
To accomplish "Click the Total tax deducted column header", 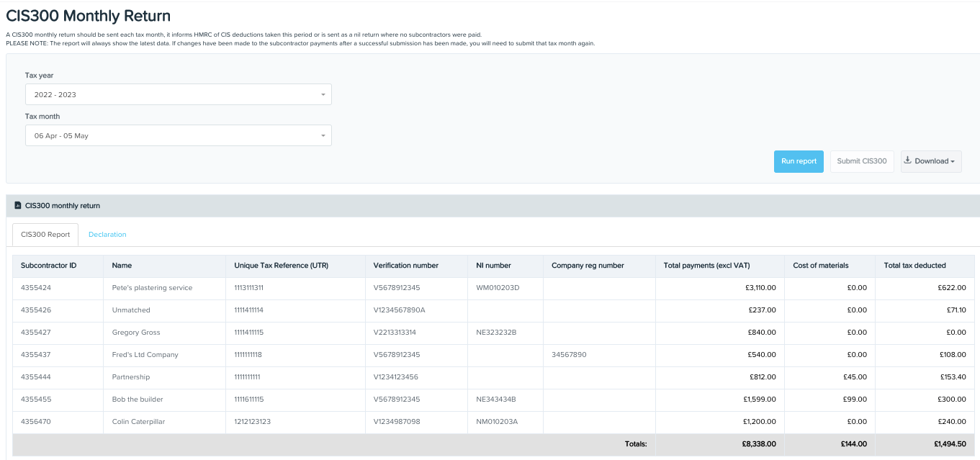I will [914, 266].
